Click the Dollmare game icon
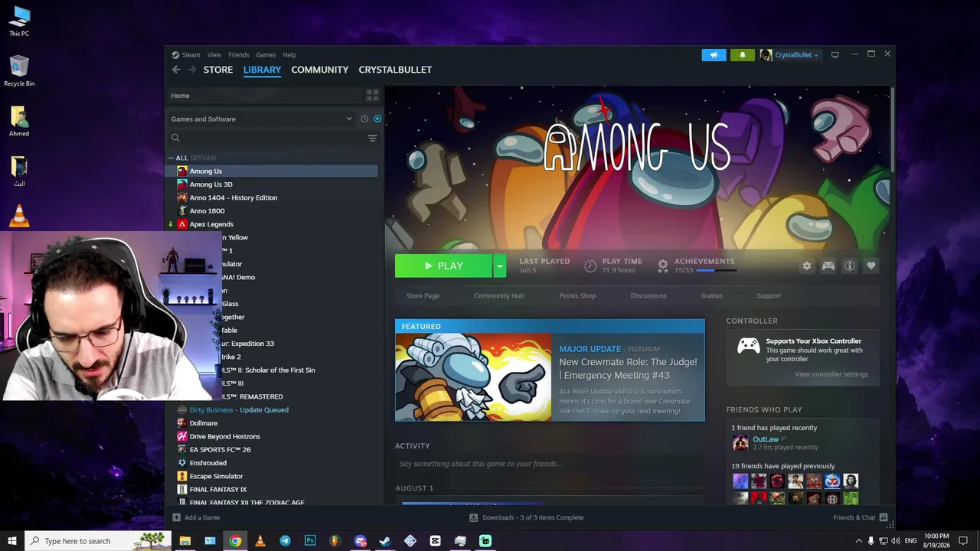The width and height of the screenshot is (980, 551). [x=181, y=423]
